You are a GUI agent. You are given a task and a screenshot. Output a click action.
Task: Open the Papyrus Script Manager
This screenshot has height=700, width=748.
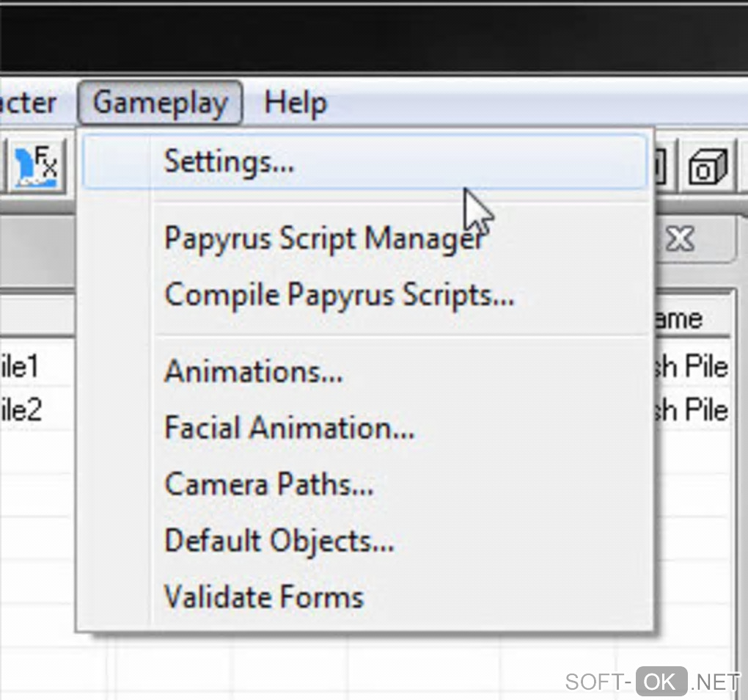pos(324,238)
